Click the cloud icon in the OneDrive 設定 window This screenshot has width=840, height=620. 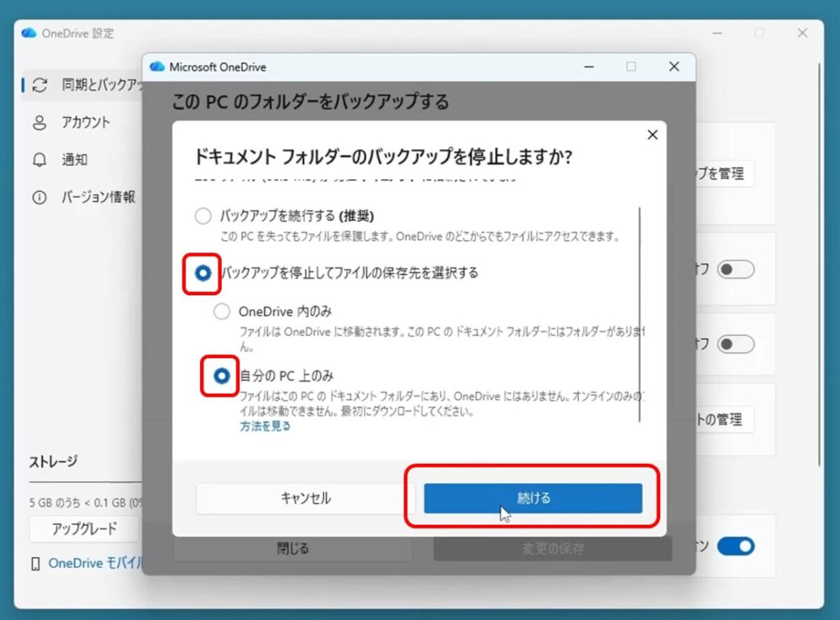28,33
